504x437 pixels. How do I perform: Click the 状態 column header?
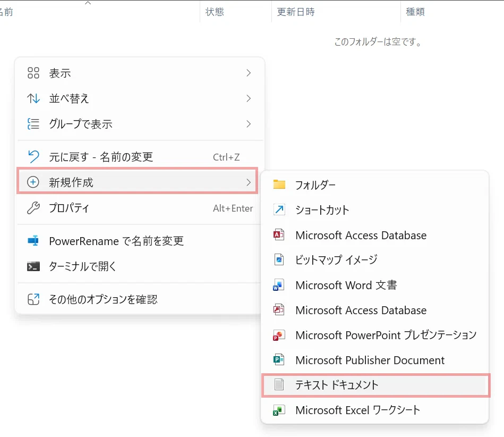(x=215, y=12)
